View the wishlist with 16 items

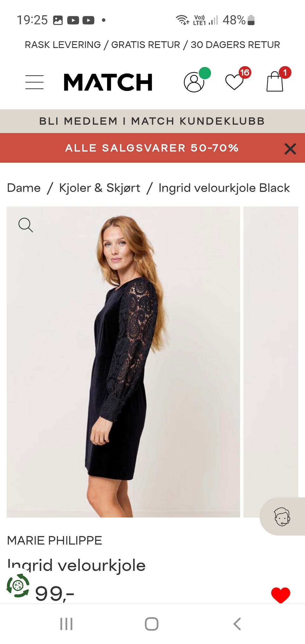(x=234, y=83)
